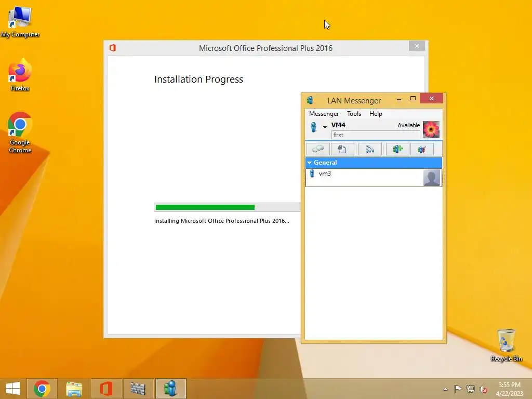Click 'Installing Microsoft Office Professional Plus 2016...' text
The width and height of the screenshot is (532, 399).
[x=221, y=221]
